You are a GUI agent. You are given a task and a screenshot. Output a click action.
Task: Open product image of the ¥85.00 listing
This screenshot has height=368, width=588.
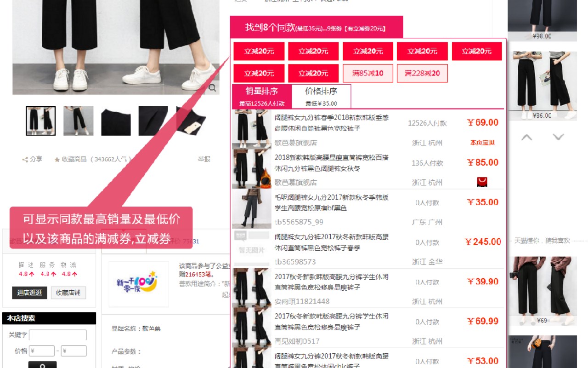(252, 169)
